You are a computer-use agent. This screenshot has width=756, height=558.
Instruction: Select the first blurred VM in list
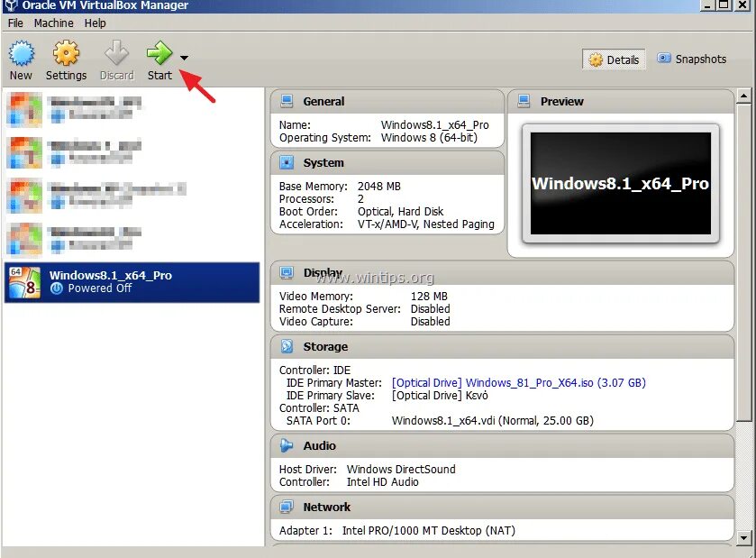click(x=132, y=109)
